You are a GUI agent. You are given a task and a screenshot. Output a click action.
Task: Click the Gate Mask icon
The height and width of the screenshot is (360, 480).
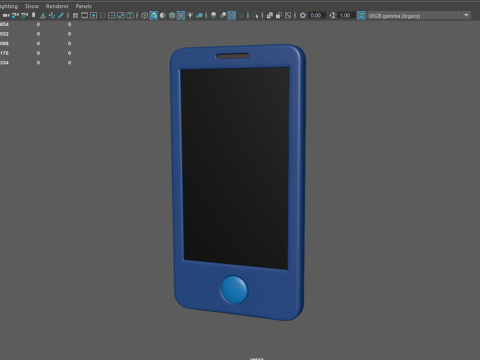(103, 15)
